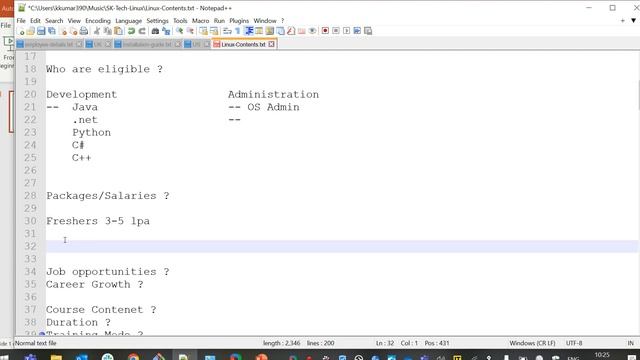The width and height of the screenshot is (640, 360).
Task: Click the Paste clipboard icon
Action: coord(118,31)
